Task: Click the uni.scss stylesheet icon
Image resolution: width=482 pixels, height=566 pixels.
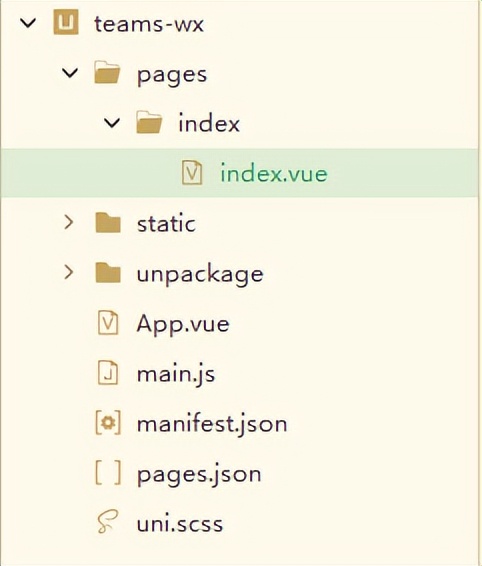Action: pyautogui.click(x=108, y=522)
